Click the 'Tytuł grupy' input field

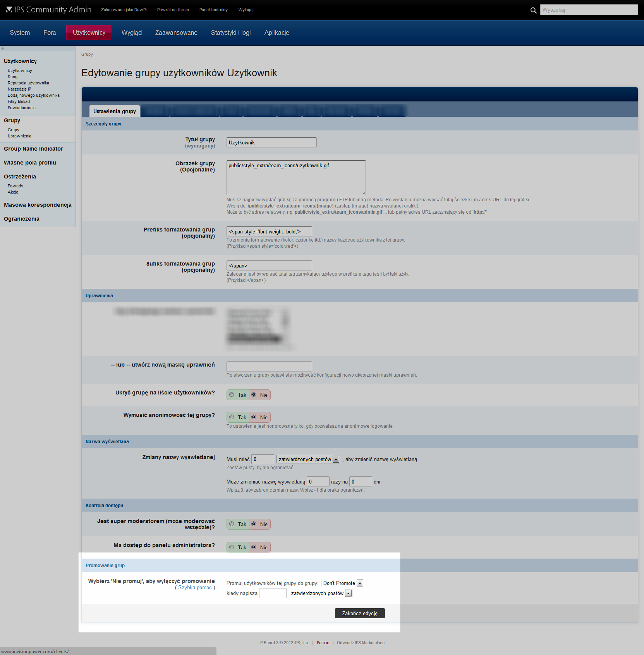[271, 142]
